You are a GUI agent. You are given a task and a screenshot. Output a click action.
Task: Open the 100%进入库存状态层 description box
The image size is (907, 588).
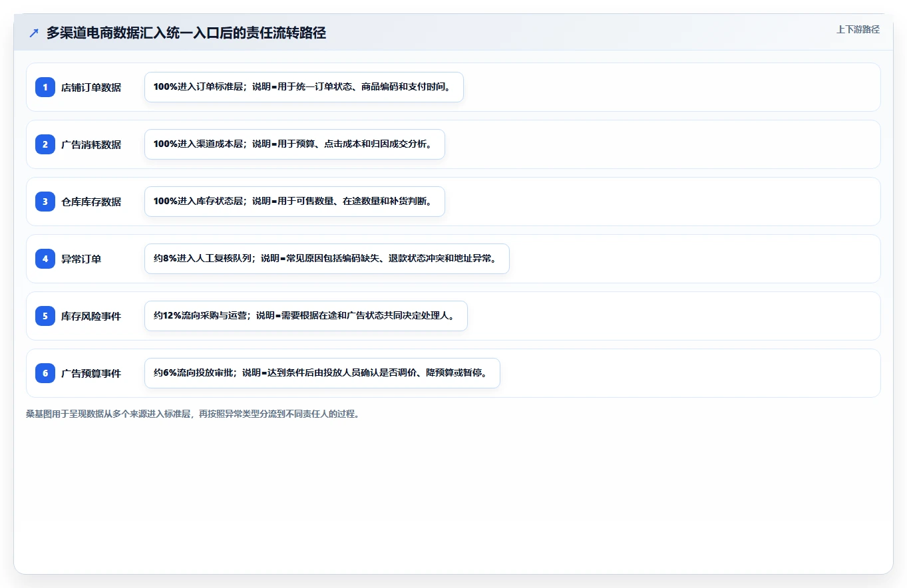tap(295, 202)
